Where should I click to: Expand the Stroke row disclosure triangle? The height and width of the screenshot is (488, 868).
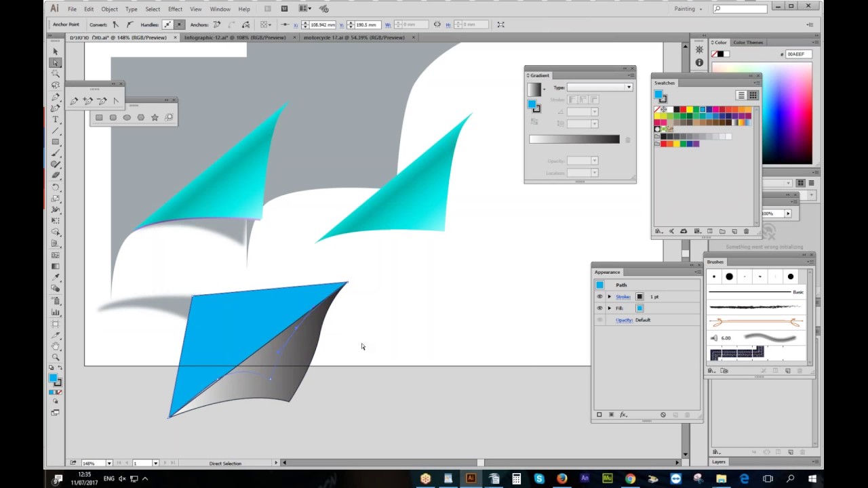point(609,297)
